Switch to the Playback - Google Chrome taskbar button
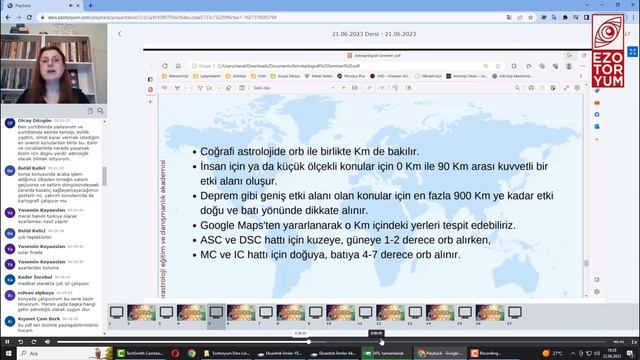Viewport: 640px width, 360px height. pos(440,353)
